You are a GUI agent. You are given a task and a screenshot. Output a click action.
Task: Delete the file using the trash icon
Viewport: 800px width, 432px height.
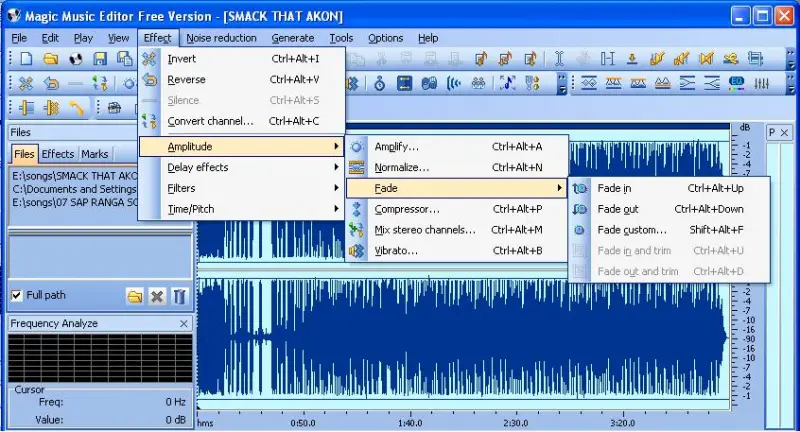click(179, 296)
